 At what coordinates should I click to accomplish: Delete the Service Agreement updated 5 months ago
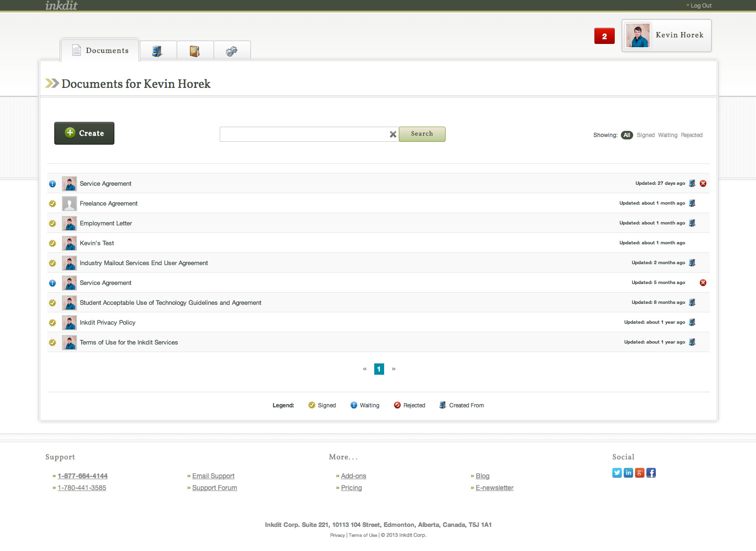point(703,283)
